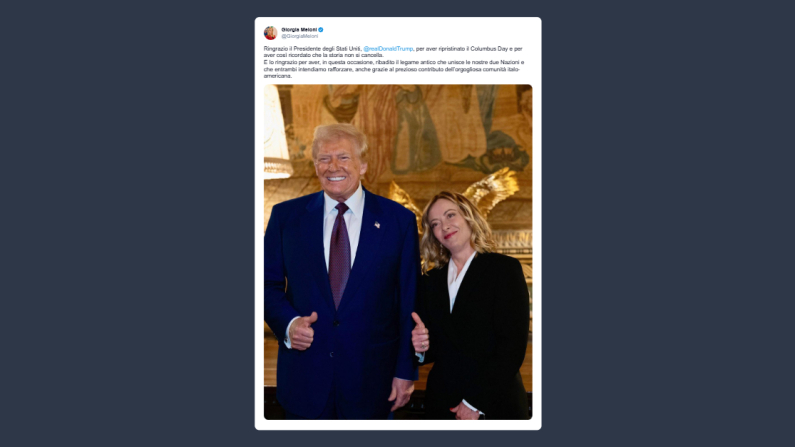This screenshot has width=795, height=447.
Task: Click the 'Ringrazio il Presidente' text line
Action: coord(393,49)
